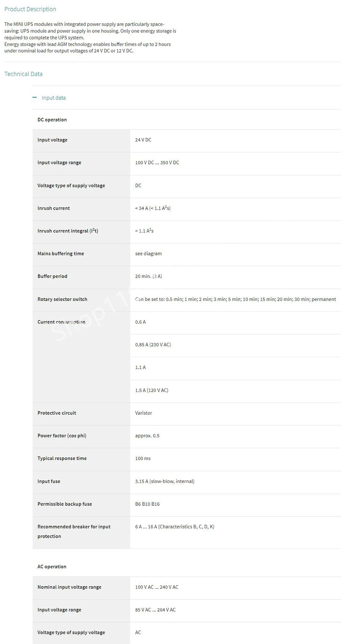Click the Recommended breaker for input protection label

pos(74,531)
